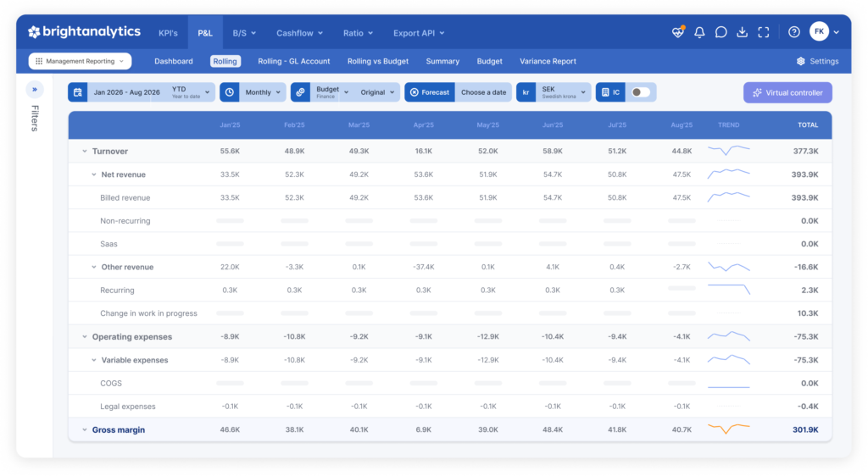Open the Variance Report subtab
This screenshot has width=868, height=476.
tap(548, 61)
